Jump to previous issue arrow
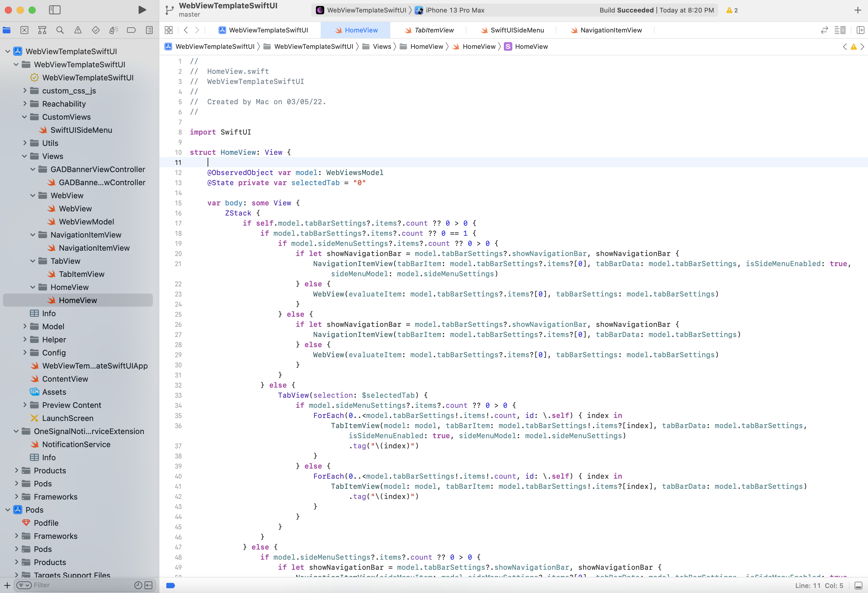Image resolution: width=868 pixels, height=593 pixels. (x=845, y=47)
